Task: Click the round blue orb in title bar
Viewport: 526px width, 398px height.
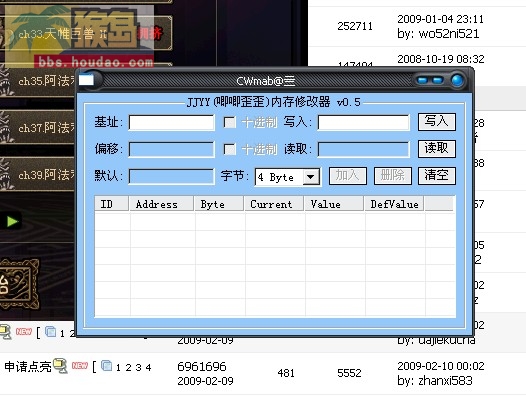Action: [457, 81]
